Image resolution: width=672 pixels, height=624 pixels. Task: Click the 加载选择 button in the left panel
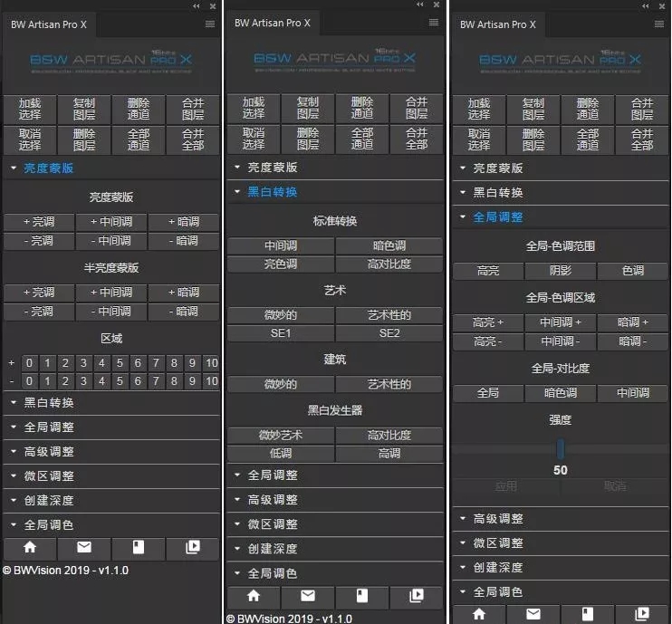click(30, 110)
